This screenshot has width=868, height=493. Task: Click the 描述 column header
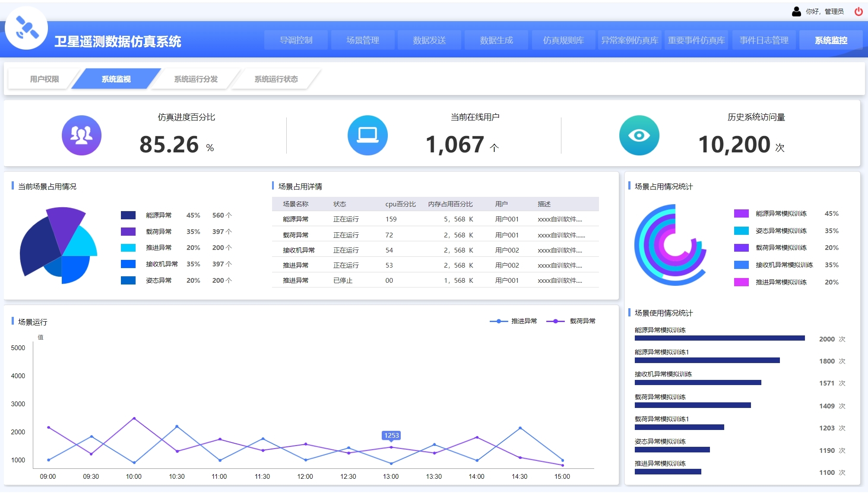click(544, 204)
